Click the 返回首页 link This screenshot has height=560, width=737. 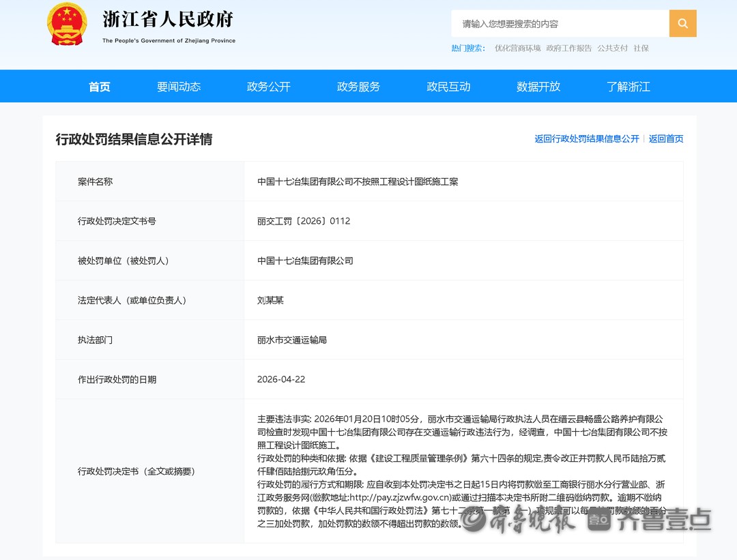(666, 139)
